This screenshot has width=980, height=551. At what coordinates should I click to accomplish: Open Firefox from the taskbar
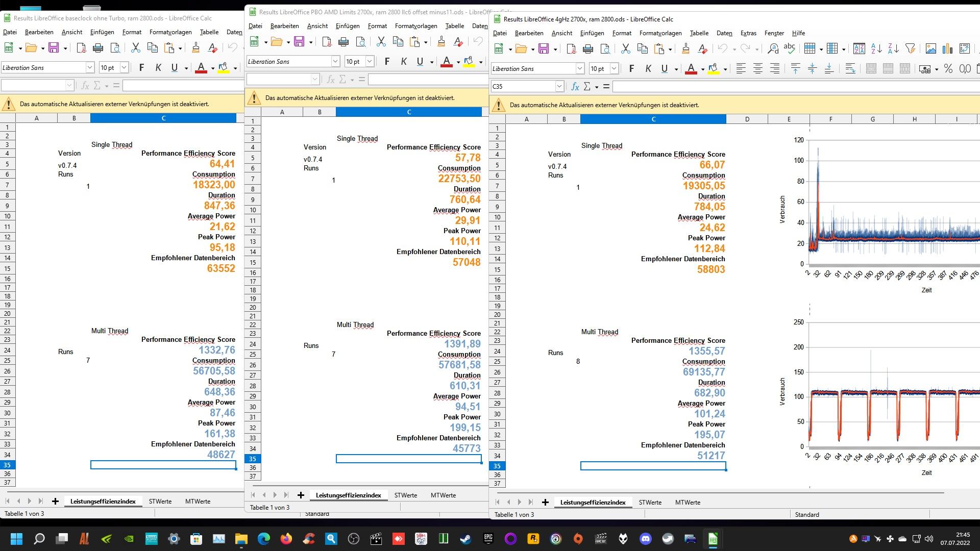(286, 539)
